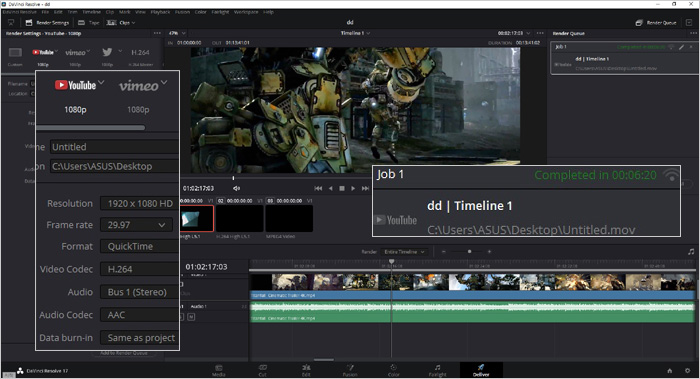Select the green audio clip in timeline

coord(472,312)
